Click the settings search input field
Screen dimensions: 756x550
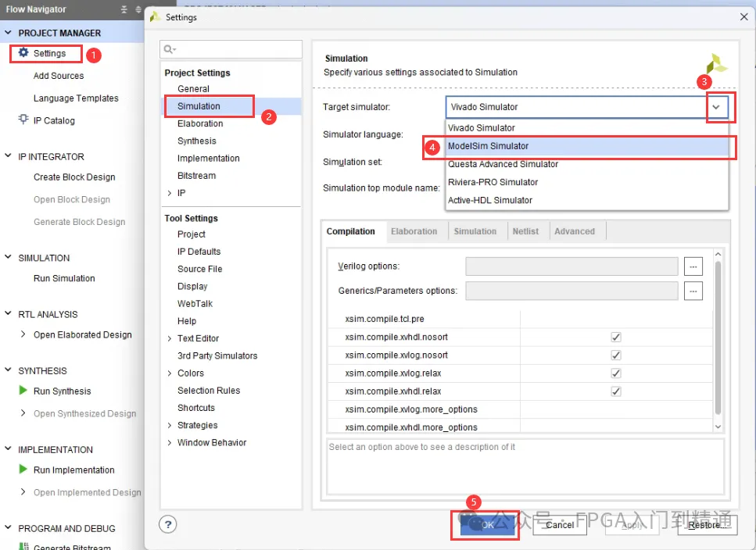tap(231, 49)
